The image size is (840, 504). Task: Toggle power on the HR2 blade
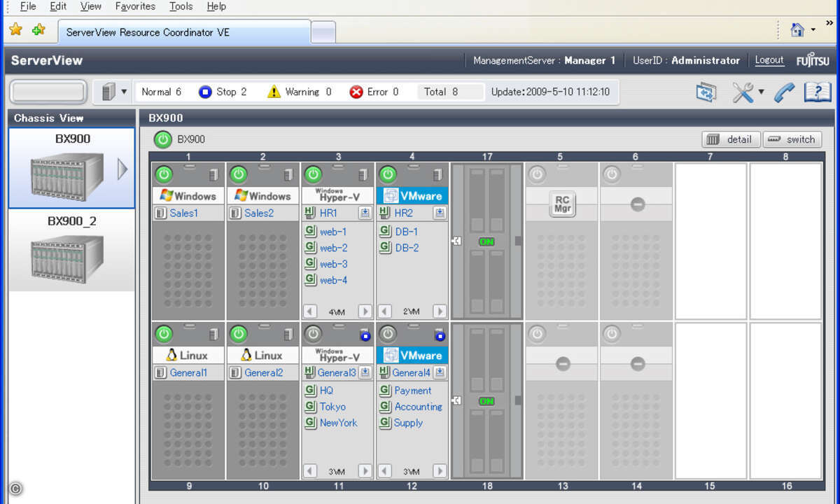(x=388, y=174)
